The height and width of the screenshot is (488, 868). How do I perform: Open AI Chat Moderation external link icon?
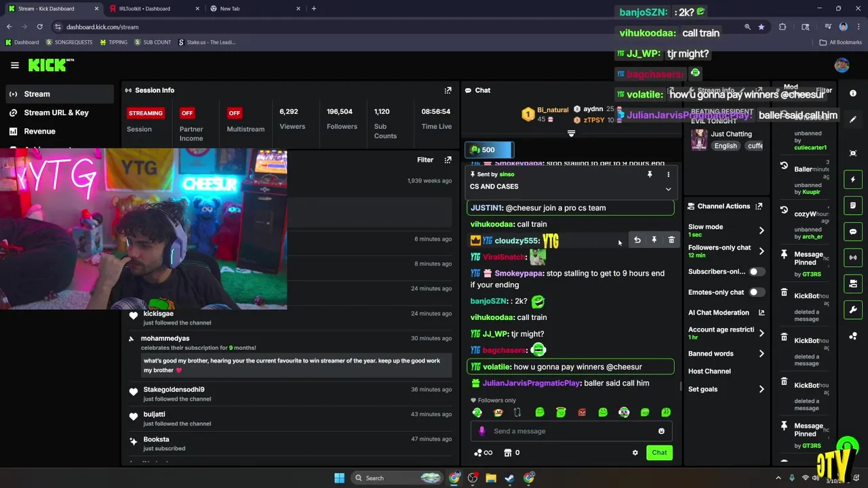(762, 312)
